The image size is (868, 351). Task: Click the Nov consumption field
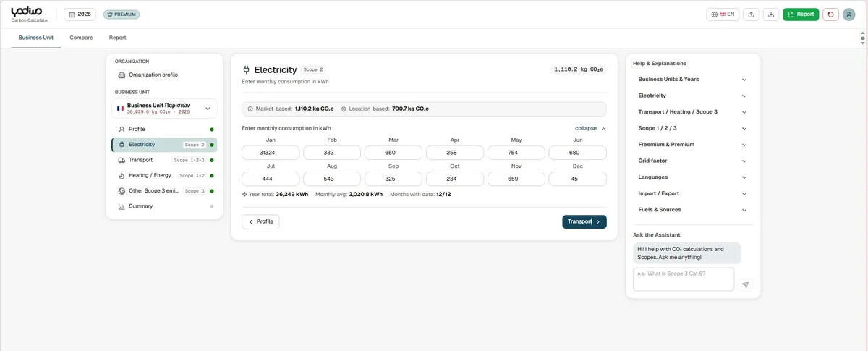(516, 179)
